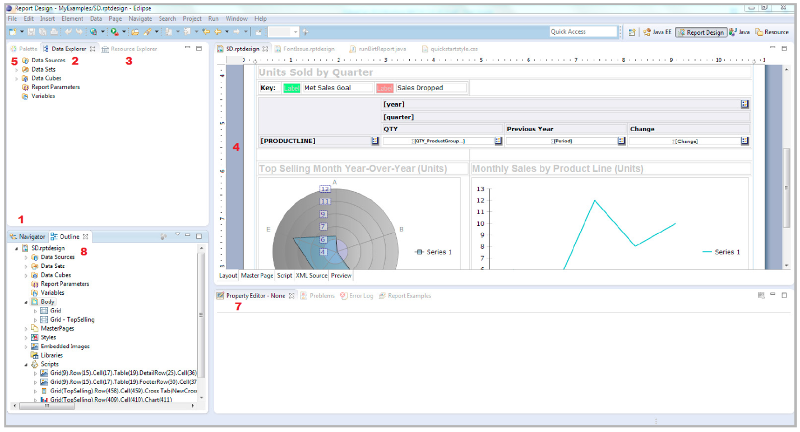The image size is (800, 432).
Task: Click the Save toolbar icon
Action: pos(32,32)
